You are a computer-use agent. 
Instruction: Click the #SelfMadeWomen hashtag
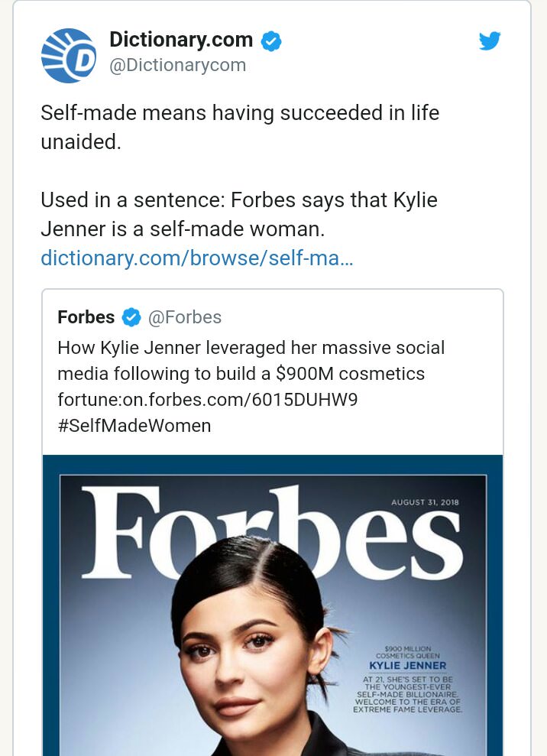[134, 426]
